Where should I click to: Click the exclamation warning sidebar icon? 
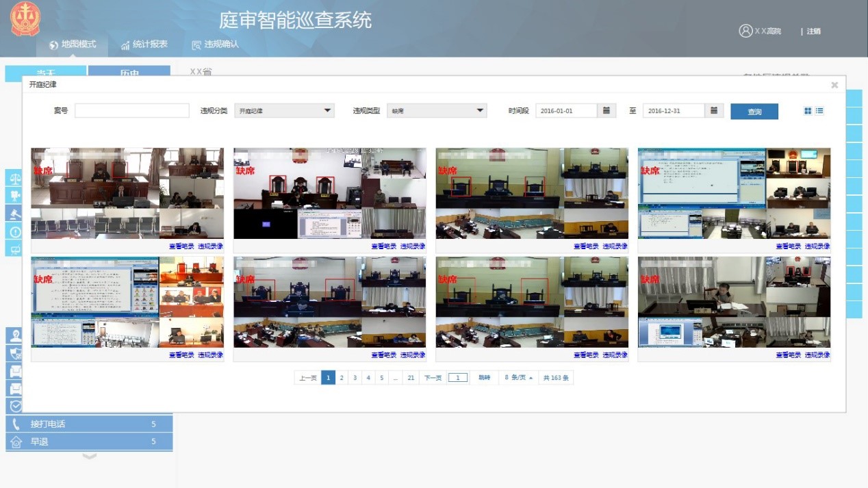tap(13, 231)
